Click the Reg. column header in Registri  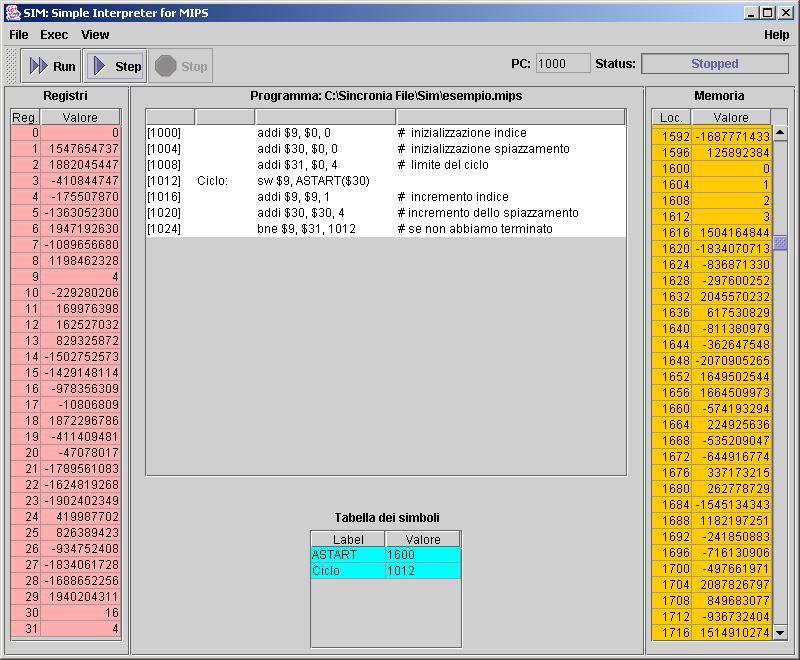(25, 117)
